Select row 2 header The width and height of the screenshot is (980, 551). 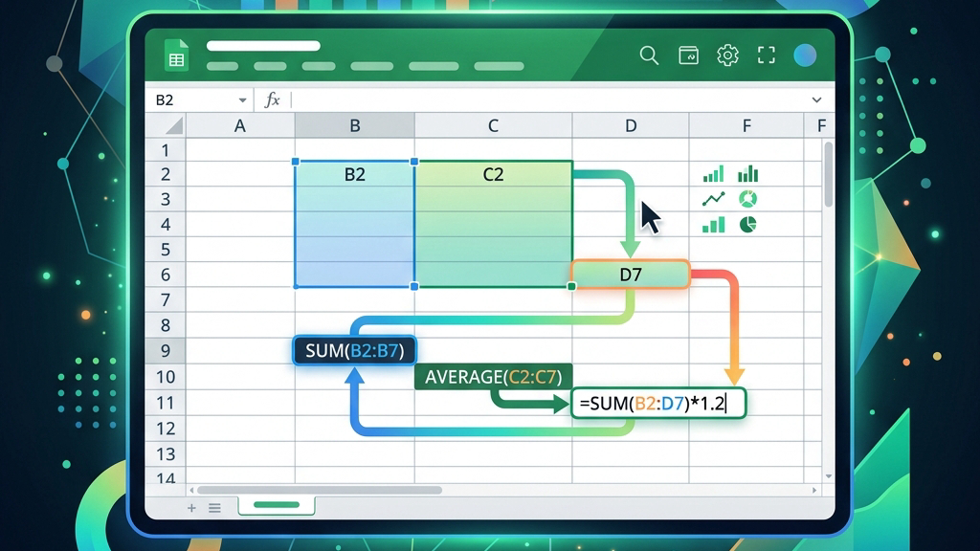[x=165, y=174]
